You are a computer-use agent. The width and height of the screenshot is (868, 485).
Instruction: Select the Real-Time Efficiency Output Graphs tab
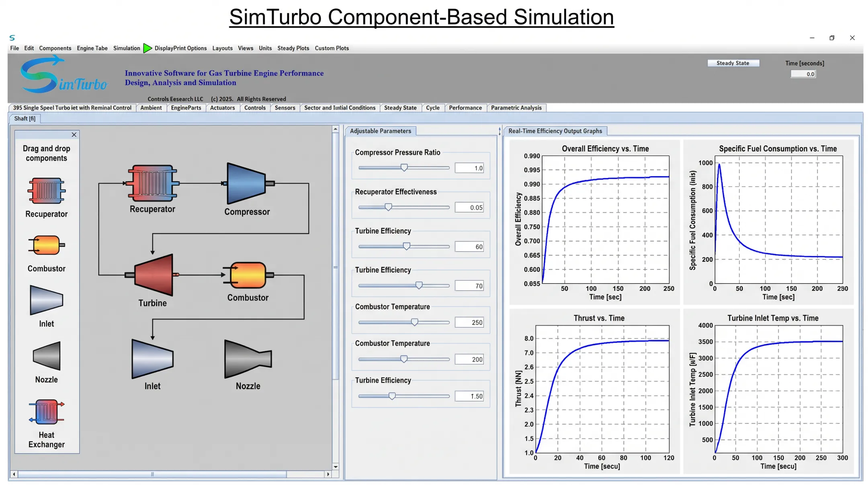(x=555, y=131)
